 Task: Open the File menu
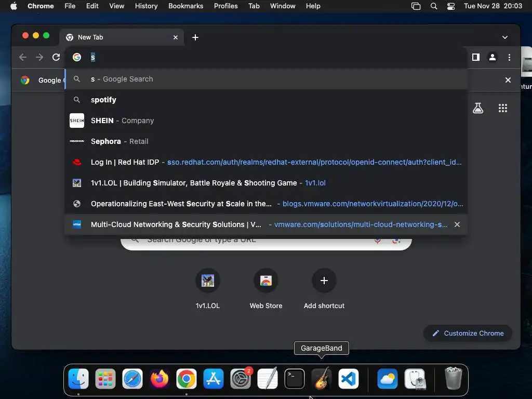(x=70, y=6)
